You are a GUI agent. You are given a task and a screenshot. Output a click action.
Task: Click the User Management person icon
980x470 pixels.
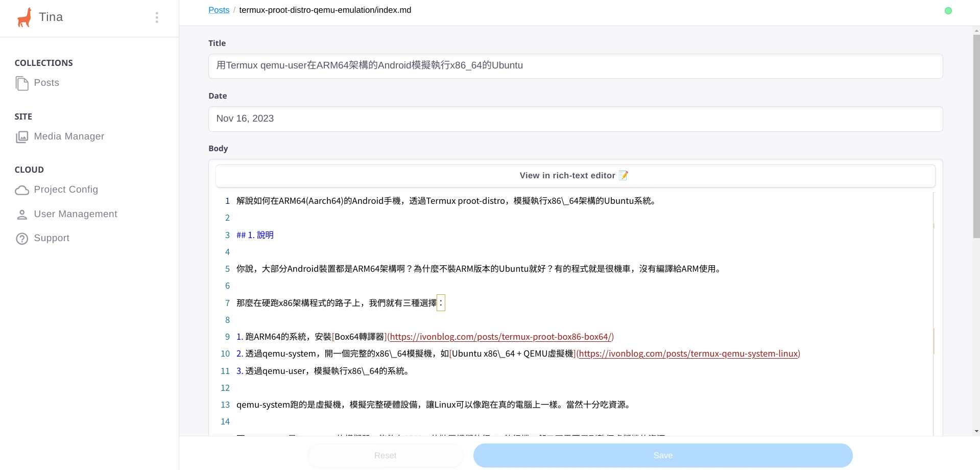coord(22,215)
